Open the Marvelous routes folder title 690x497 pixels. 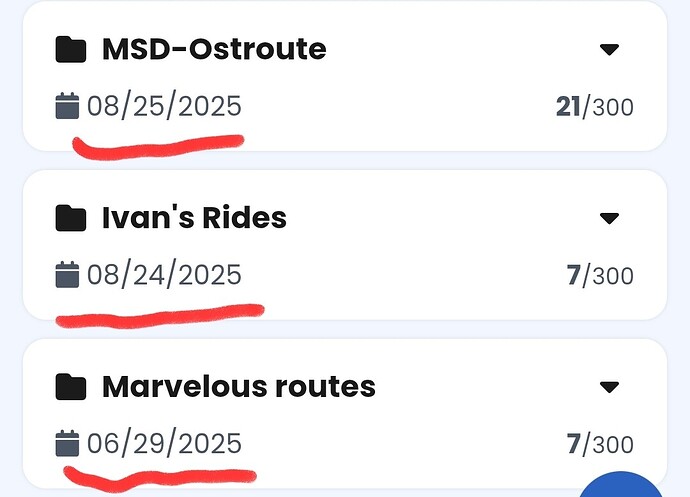[x=238, y=386]
